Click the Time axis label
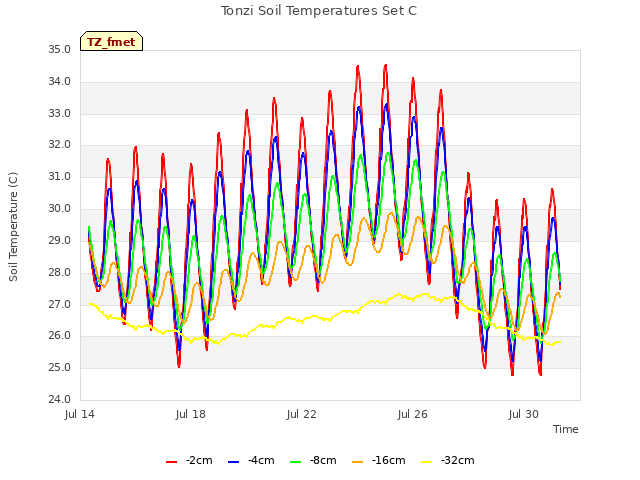This screenshot has width=640, height=480. 566,429
